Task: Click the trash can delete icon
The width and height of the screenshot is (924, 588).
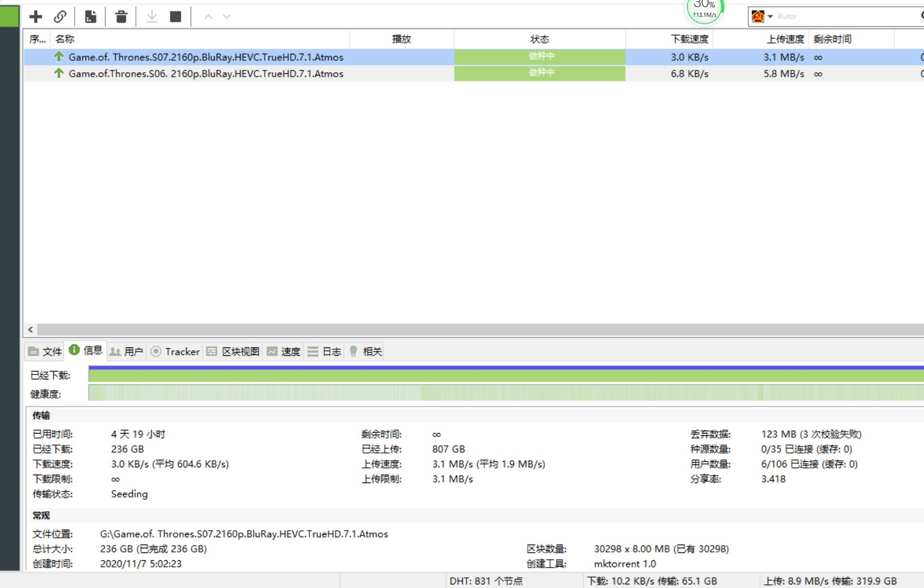Action: pos(121,16)
